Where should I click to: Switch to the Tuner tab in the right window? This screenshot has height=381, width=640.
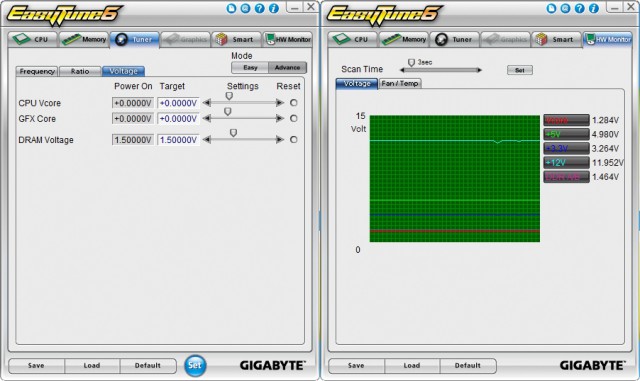[454, 40]
